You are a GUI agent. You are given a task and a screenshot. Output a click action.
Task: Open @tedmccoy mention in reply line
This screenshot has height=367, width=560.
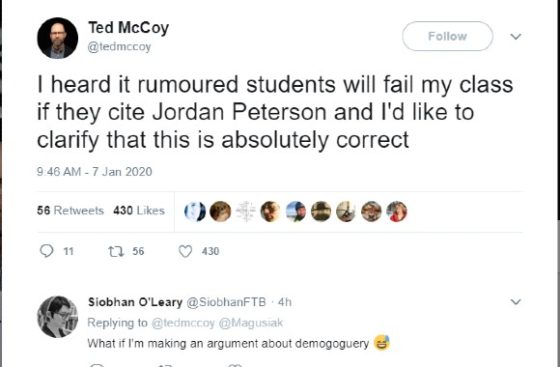point(183,323)
